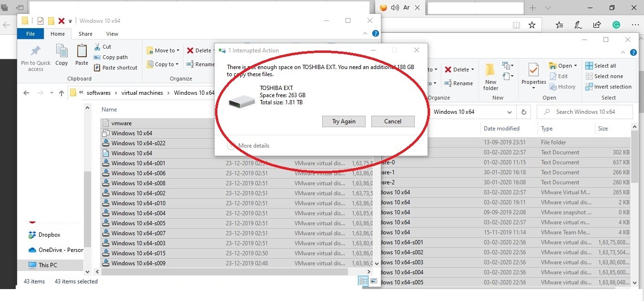Show recent locations dropdown in left Explorer

click(x=51, y=93)
